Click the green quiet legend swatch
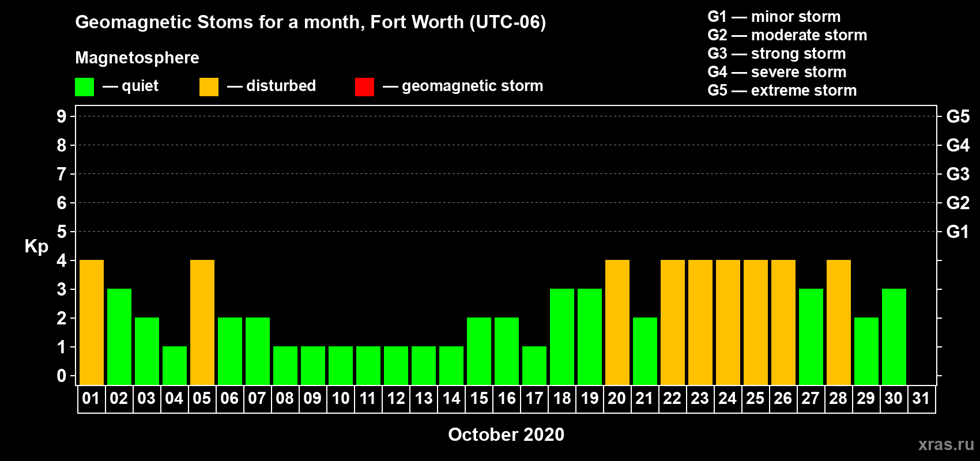Viewport: 980px width, 461px height. (x=84, y=87)
